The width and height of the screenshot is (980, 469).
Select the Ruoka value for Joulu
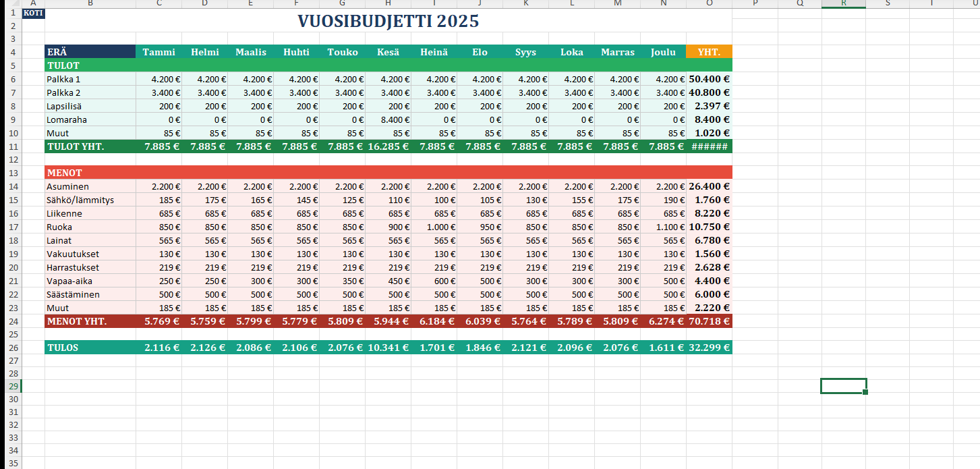663,227
